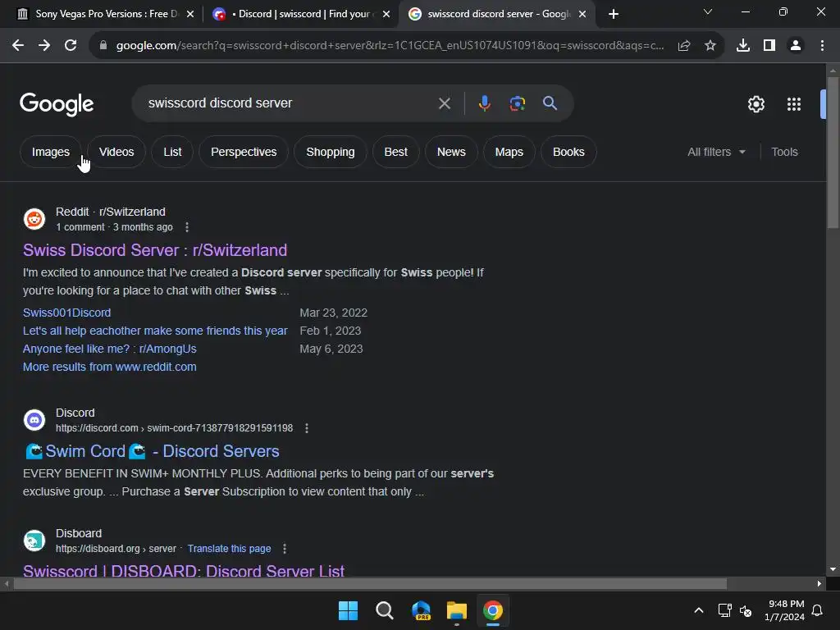The image size is (840, 630).
Task: Submit search with magnifier icon
Action: [x=550, y=103]
